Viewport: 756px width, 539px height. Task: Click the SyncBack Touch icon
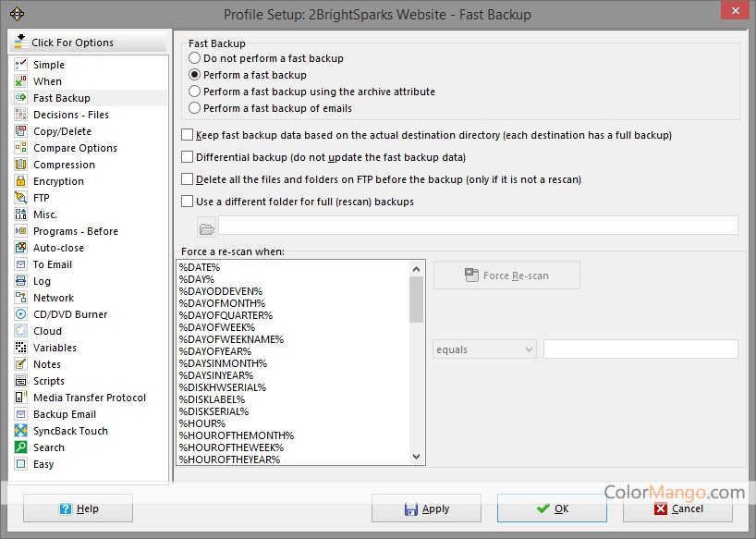coord(20,431)
